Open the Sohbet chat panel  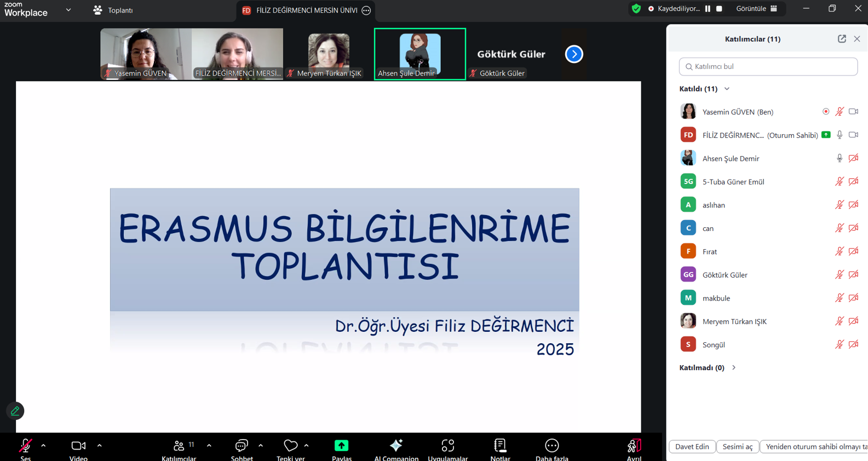(x=242, y=446)
